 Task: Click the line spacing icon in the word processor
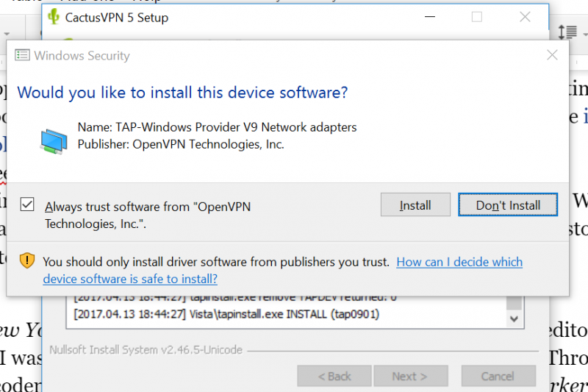tap(567, 32)
